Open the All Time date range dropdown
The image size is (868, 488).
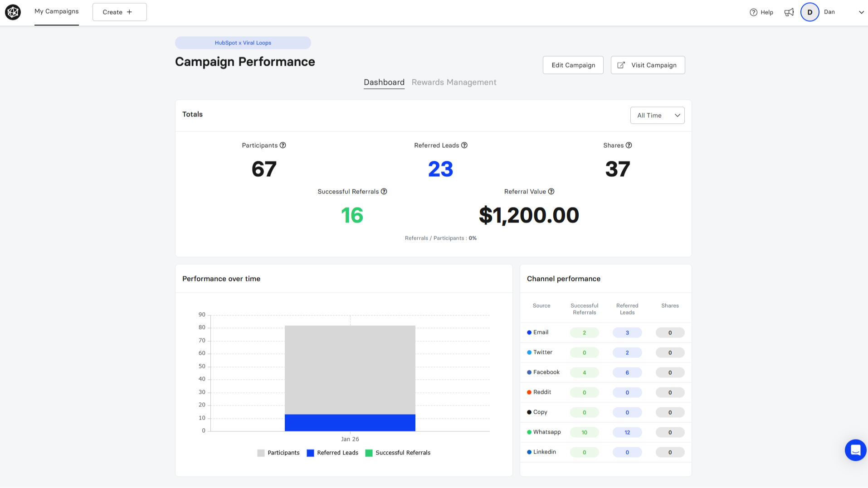pyautogui.click(x=657, y=116)
